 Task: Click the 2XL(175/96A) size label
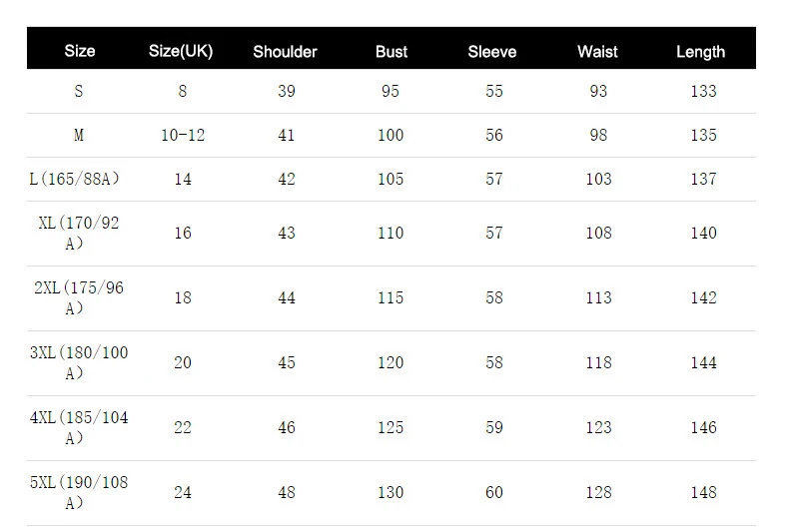click(78, 298)
